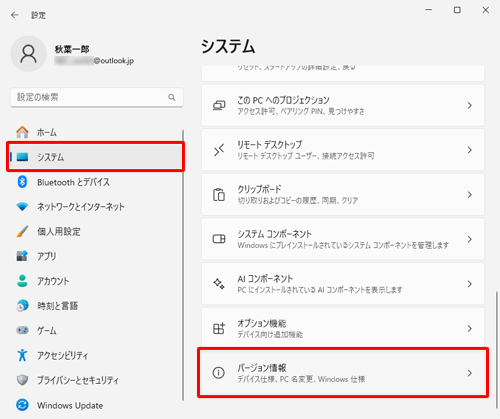The width and height of the screenshot is (500, 419).
Task: Click the アプリ icon in sidebar
Action: tap(22, 256)
